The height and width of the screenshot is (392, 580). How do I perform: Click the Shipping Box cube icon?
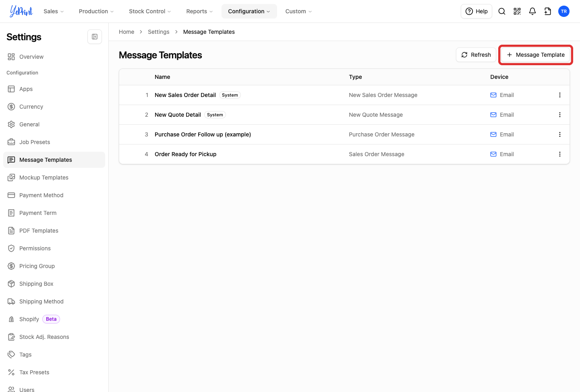(x=11, y=284)
